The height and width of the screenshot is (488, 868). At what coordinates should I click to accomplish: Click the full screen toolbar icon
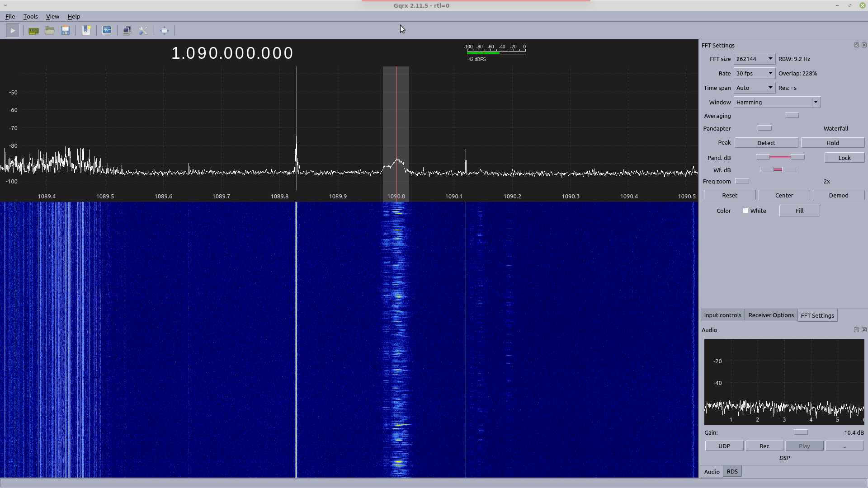(x=164, y=31)
